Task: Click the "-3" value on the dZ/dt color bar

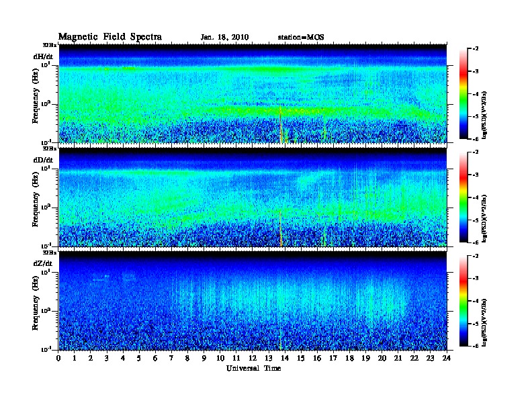Action: (476, 279)
